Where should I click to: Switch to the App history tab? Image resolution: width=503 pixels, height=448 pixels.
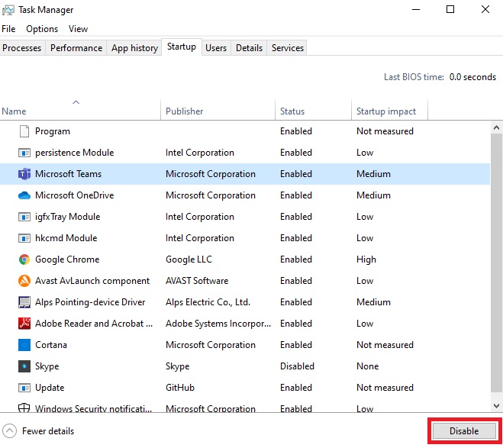134,48
